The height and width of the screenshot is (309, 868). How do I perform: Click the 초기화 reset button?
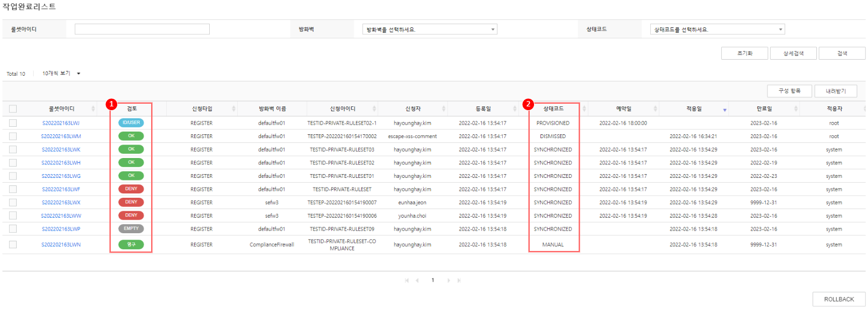click(x=745, y=53)
